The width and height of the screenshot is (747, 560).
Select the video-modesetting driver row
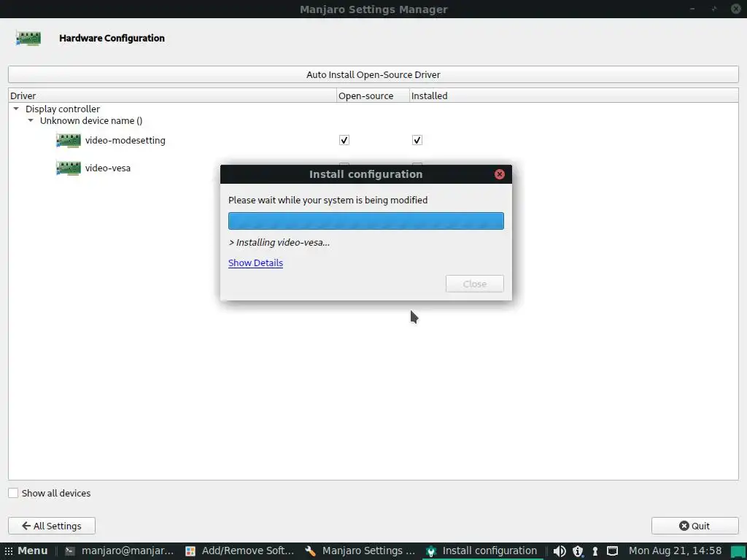tap(373, 141)
